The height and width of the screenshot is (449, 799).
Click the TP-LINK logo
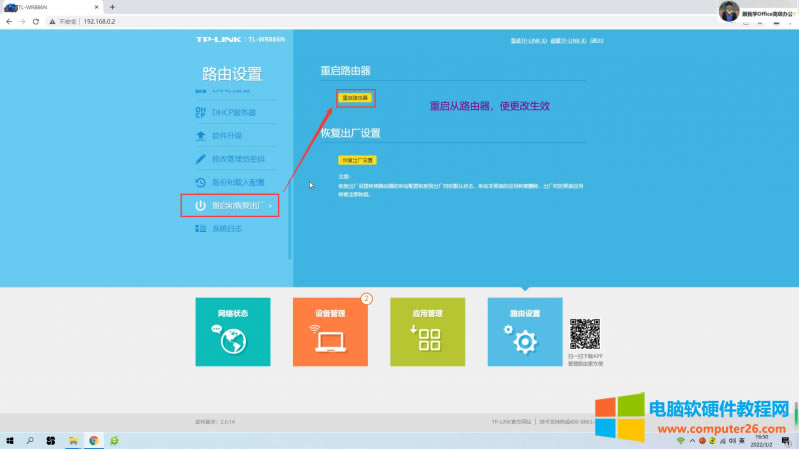[x=218, y=39]
